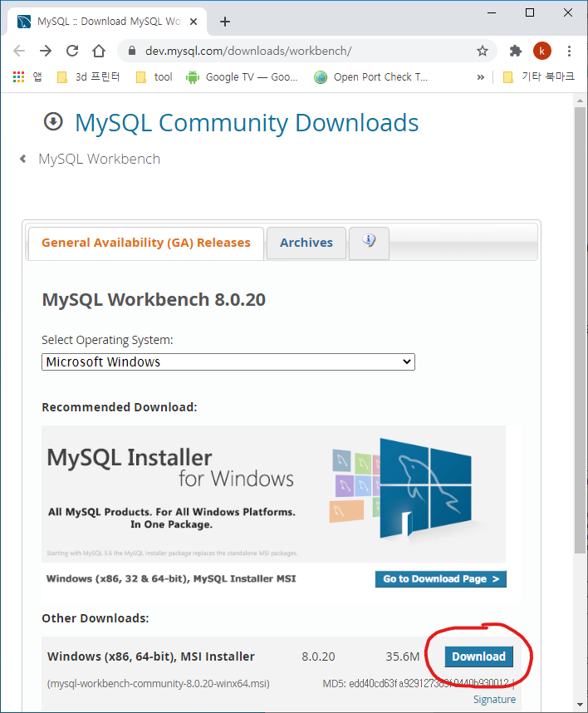
Task: Click the '8.0.20' version cell
Action: tap(318, 656)
